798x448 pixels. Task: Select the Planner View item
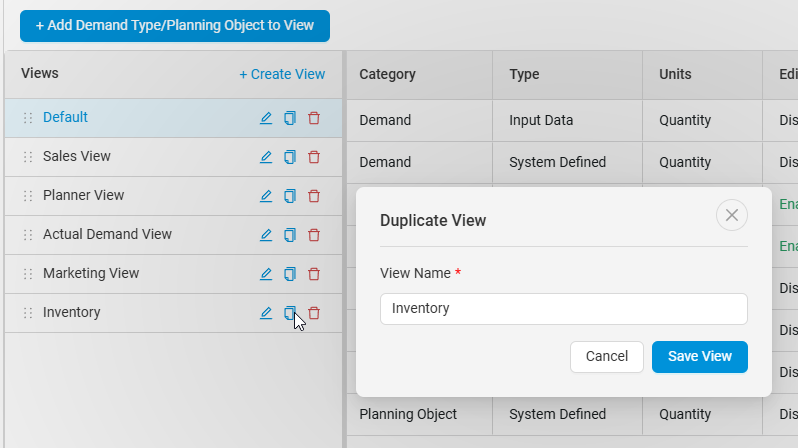click(84, 196)
